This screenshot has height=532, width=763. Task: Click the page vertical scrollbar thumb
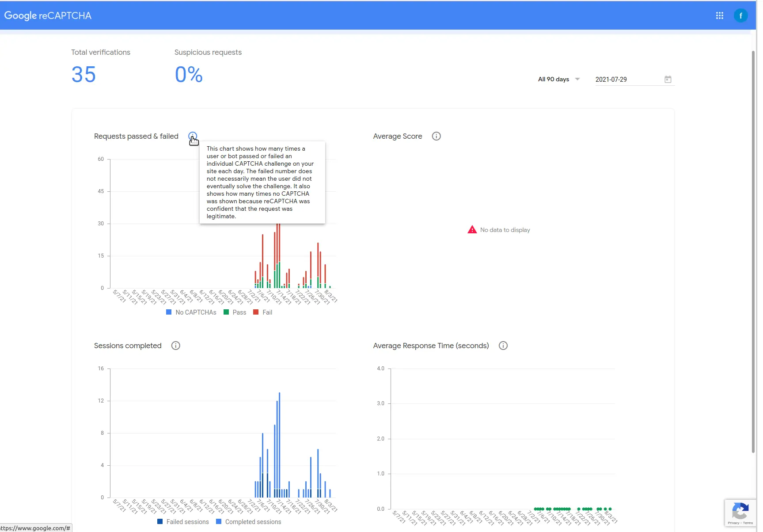click(753, 252)
